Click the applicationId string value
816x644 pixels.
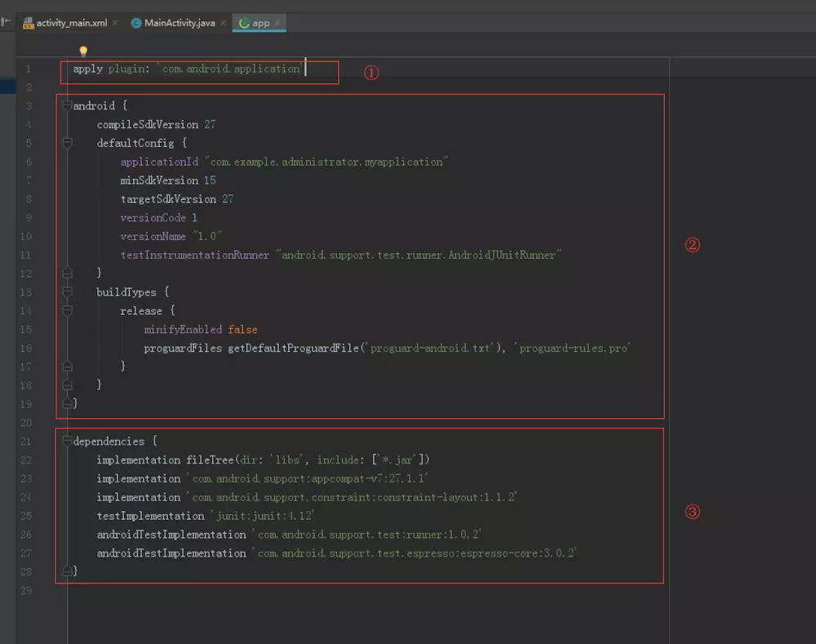(x=326, y=162)
